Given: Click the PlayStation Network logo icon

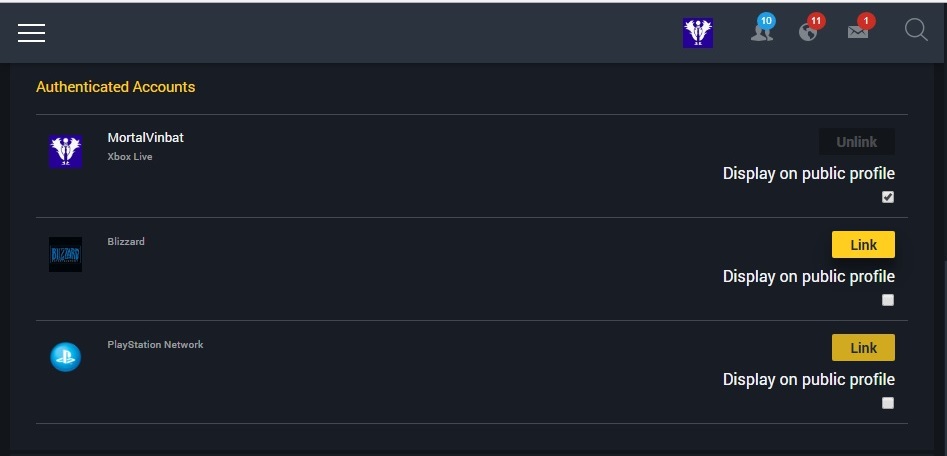Looking at the screenshot, I should pyautogui.click(x=65, y=357).
